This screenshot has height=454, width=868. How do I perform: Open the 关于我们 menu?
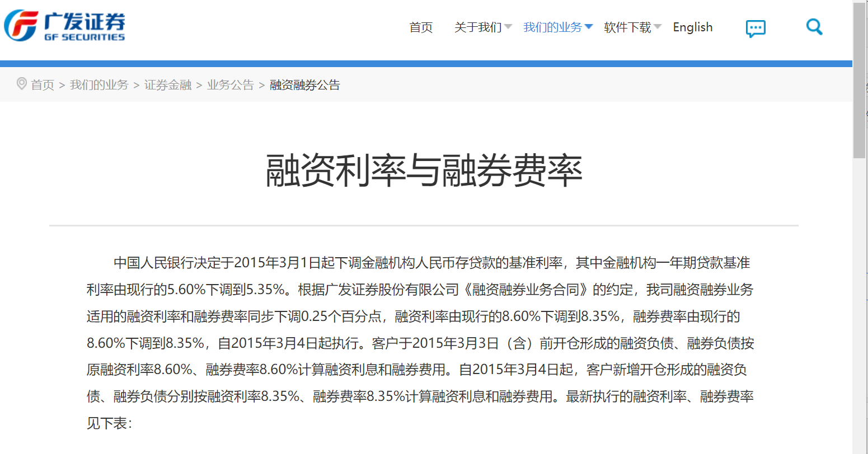click(x=478, y=27)
